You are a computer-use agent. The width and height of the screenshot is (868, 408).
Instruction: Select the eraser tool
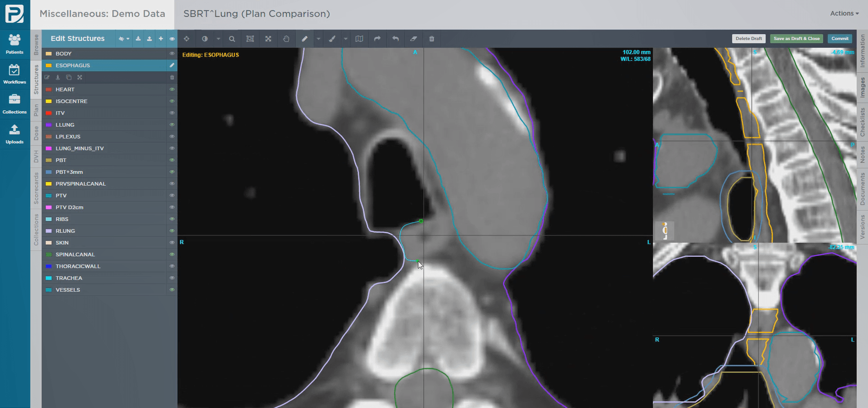click(x=414, y=39)
